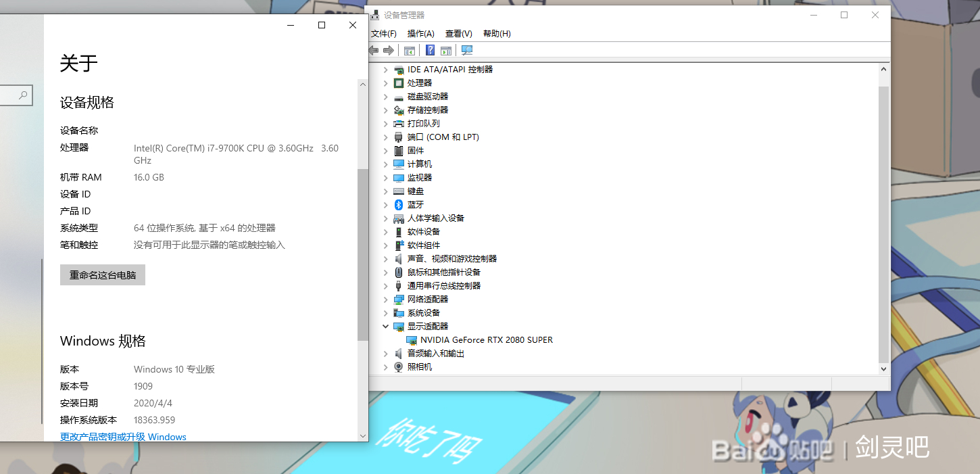
Task: Click the Settings scrollbar down arrow
Action: [363, 436]
